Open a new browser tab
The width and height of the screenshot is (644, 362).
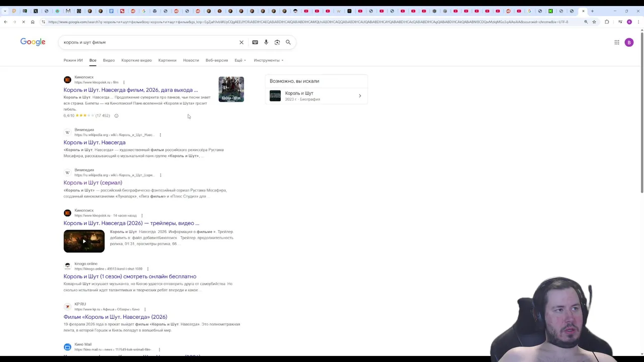(592, 11)
